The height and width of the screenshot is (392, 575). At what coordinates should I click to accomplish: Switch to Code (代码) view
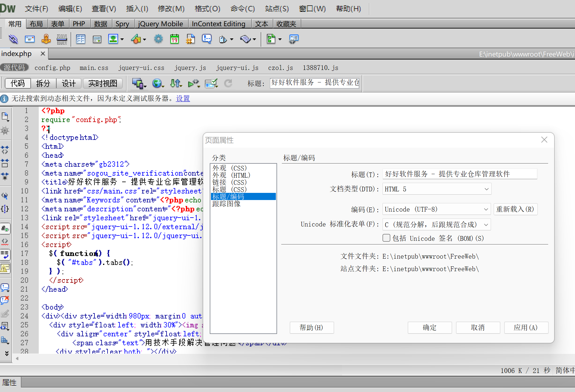pos(18,83)
